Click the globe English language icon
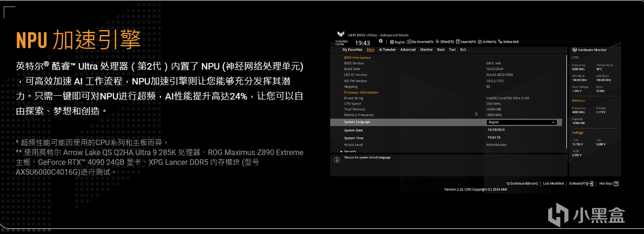 click(392, 42)
